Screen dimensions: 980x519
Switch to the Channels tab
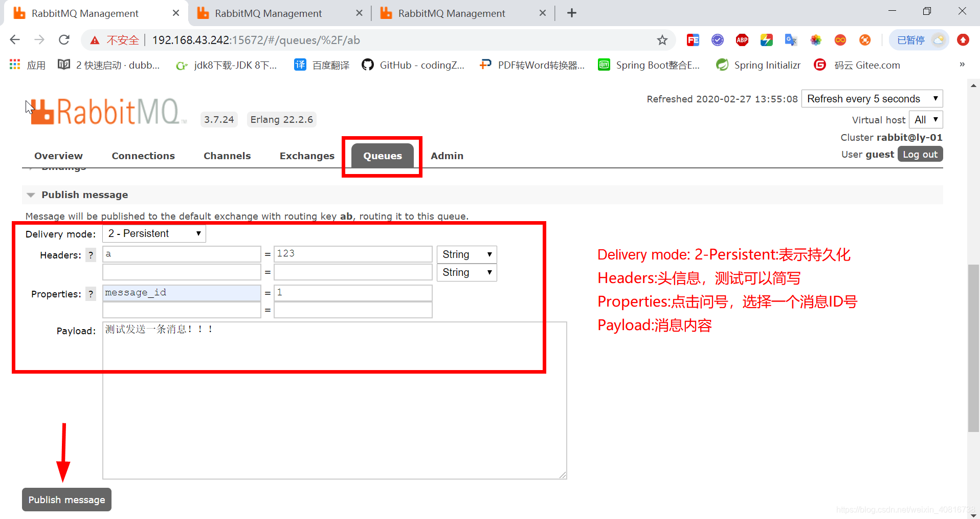point(227,156)
